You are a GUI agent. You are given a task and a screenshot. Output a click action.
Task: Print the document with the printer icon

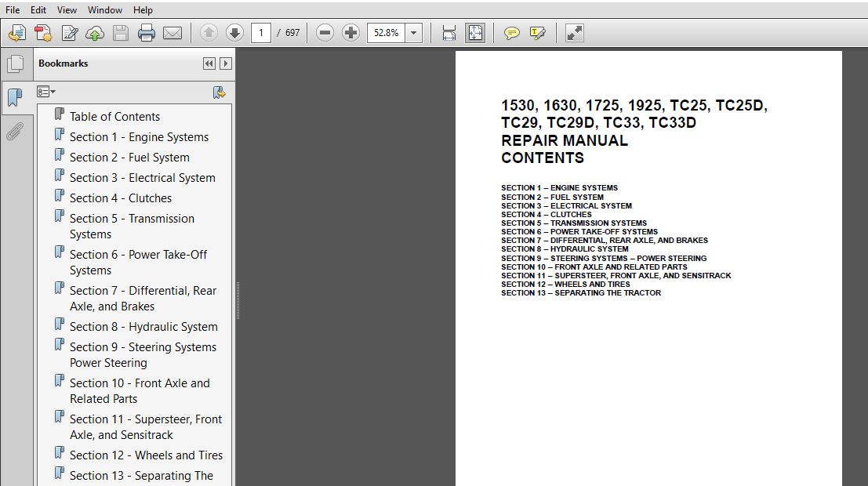(x=146, y=33)
